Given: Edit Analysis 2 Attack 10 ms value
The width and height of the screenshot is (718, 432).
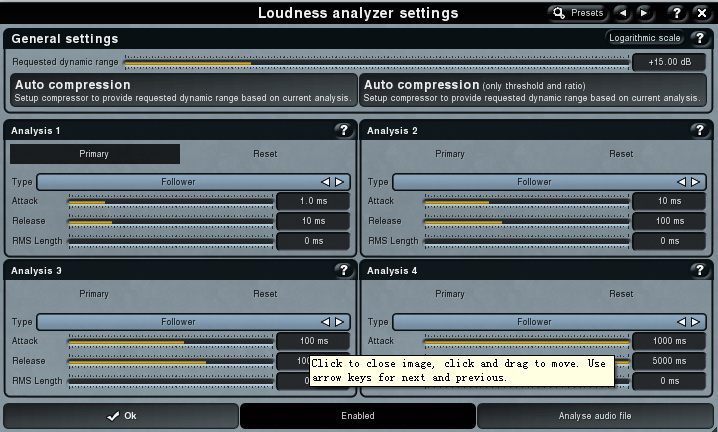Looking at the screenshot, I should tap(669, 201).
